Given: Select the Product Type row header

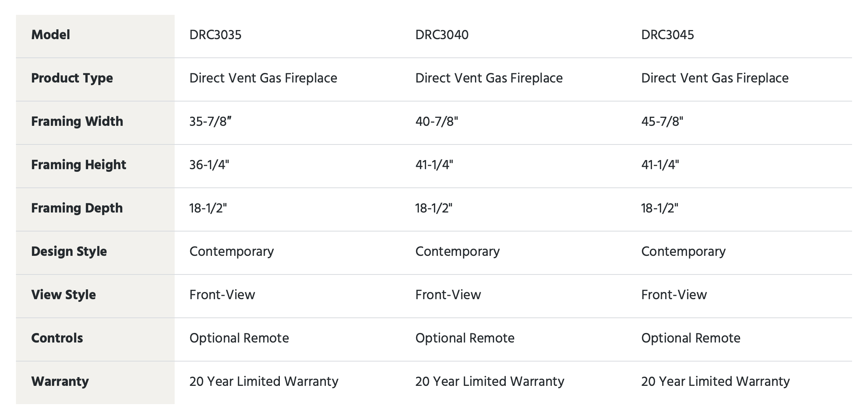Looking at the screenshot, I should click(x=72, y=78).
